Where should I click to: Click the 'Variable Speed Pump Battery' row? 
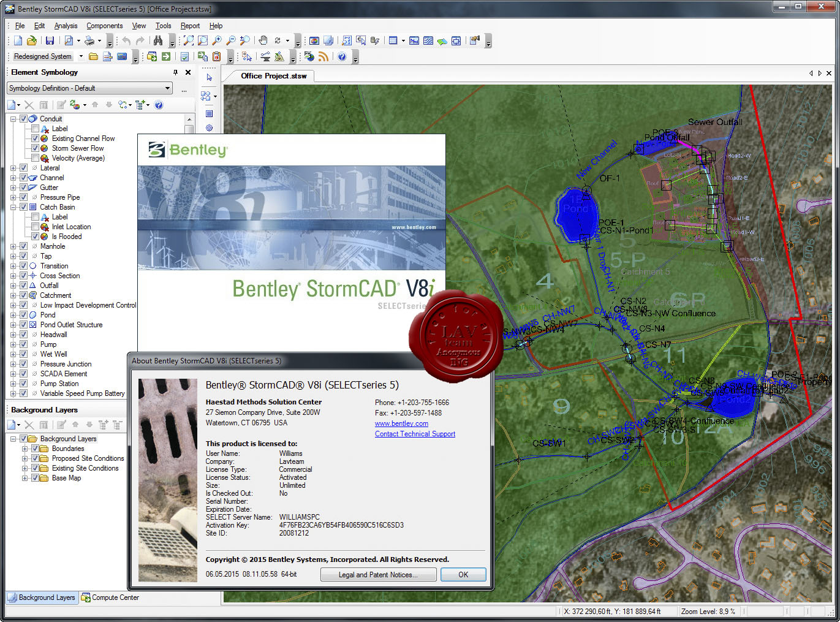(x=82, y=393)
